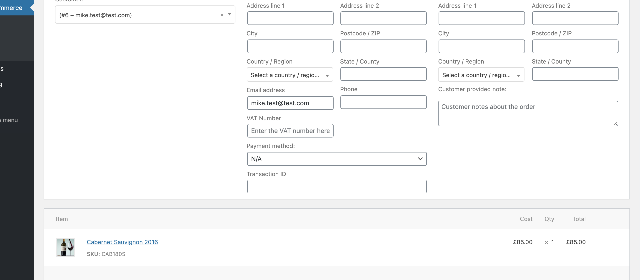Click the shipping City field
This screenshot has height=280, width=644.
pos(482,46)
